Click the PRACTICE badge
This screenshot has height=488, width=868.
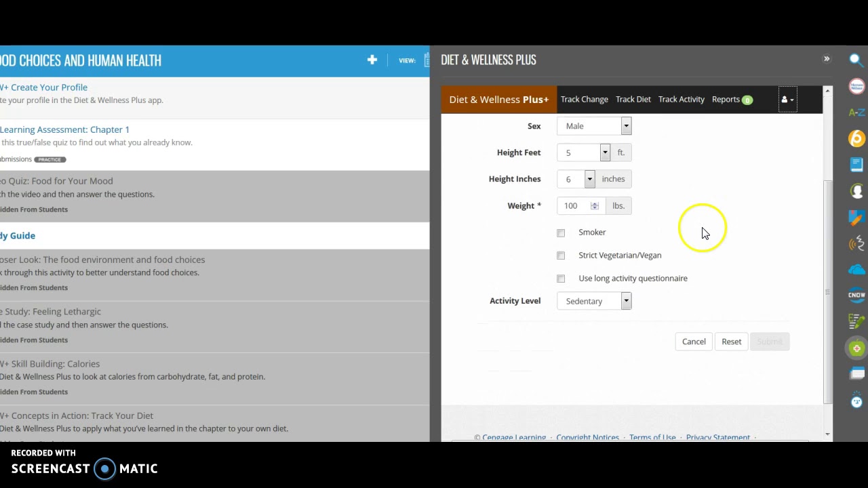point(50,159)
